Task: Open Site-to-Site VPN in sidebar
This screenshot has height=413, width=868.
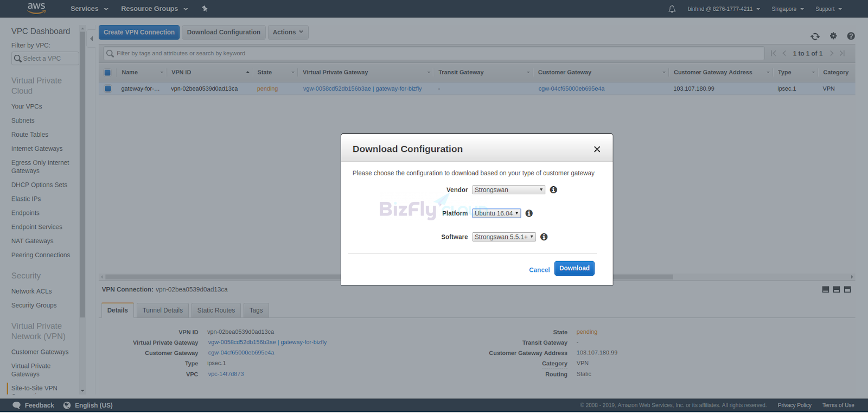Action: pyautogui.click(x=34, y=388)
